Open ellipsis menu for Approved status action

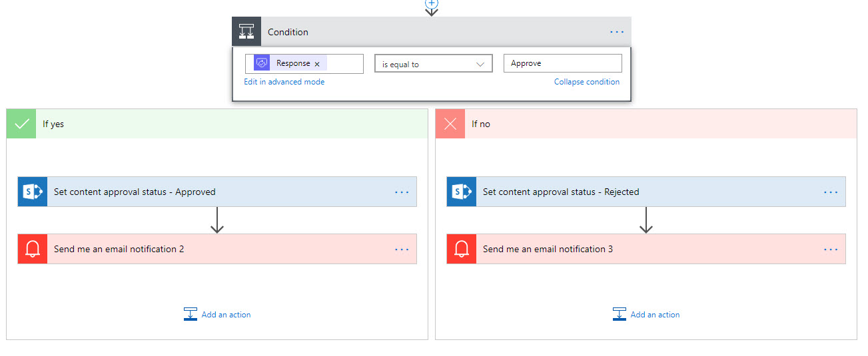coord(402,192)
